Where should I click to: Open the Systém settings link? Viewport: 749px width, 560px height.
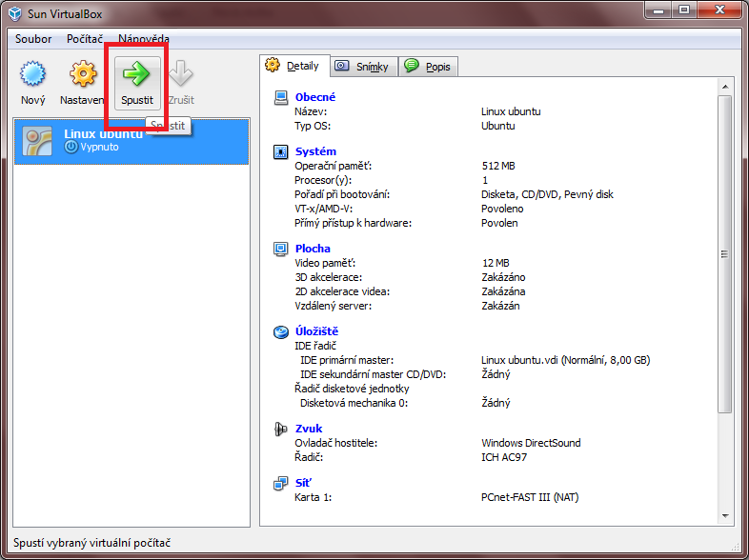coord(315,151)
